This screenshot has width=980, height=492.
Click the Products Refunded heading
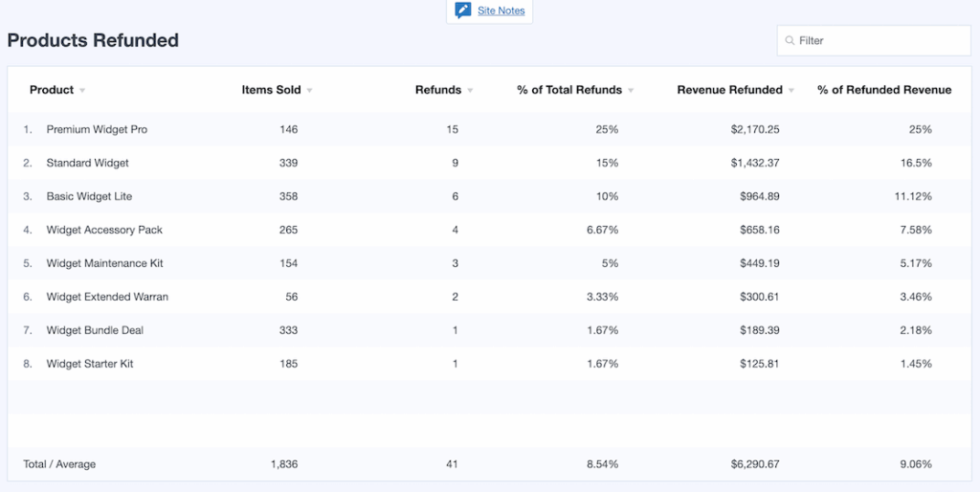coord(93,40)
